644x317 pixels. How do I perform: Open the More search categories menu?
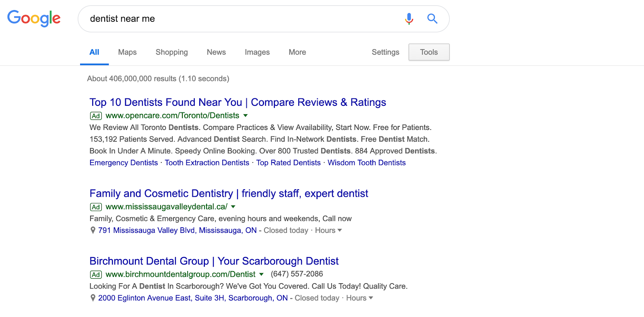297,52
